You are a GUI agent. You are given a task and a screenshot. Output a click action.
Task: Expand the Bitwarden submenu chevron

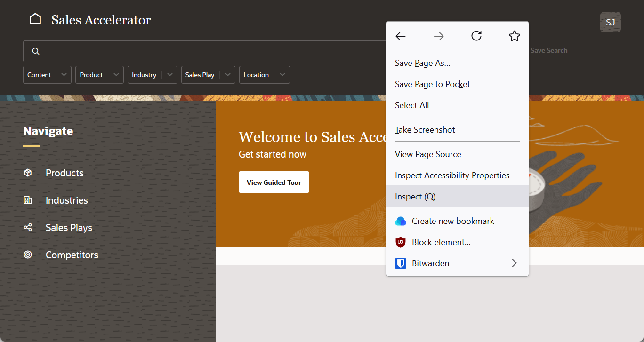point(514,263)
